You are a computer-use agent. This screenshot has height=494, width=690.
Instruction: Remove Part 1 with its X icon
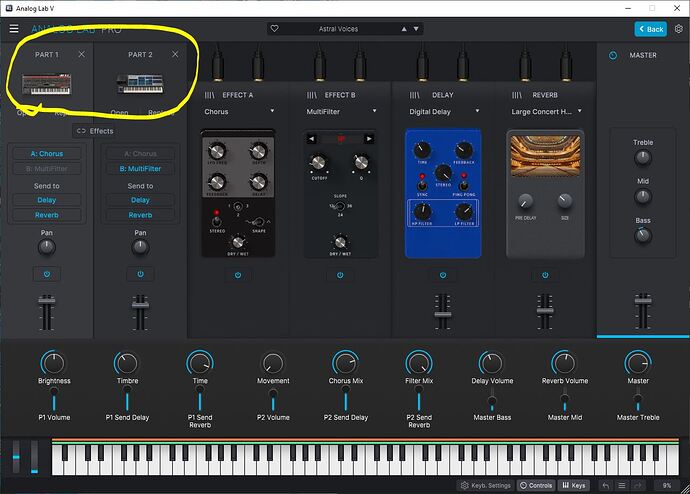point(81,54)
